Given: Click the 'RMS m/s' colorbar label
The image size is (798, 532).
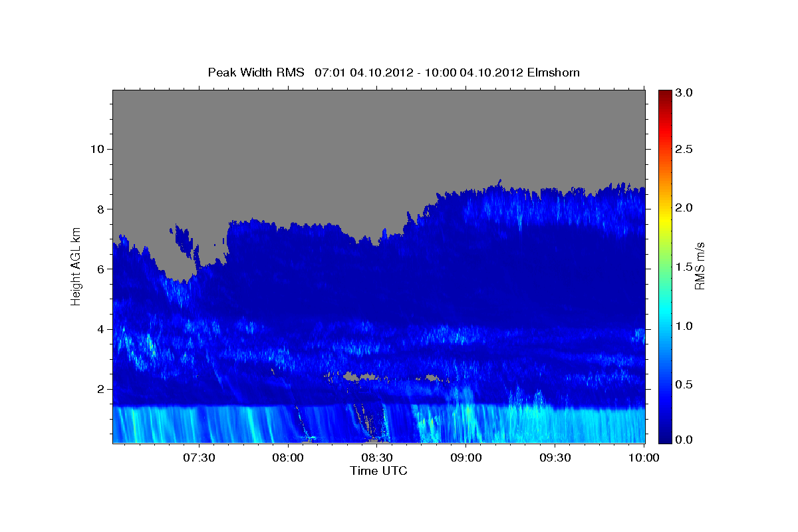Looking at the screenshot, I should click(700, 266).
